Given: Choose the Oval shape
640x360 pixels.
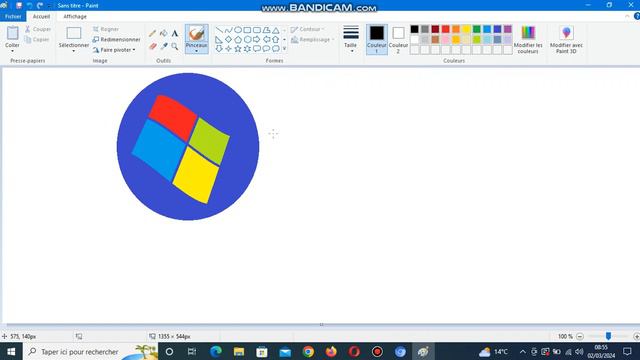Looking at the screenshot, I should [238, 30].
